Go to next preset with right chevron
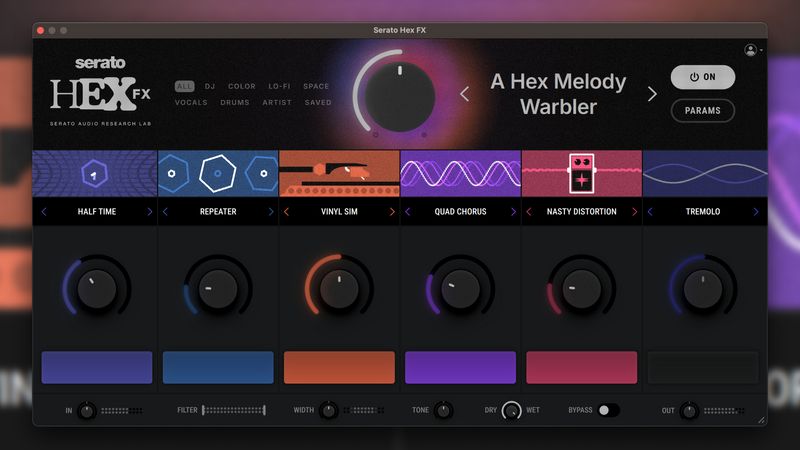Image resolution: width=800 pixels, height=450 pixels. [x=652, y=94]
